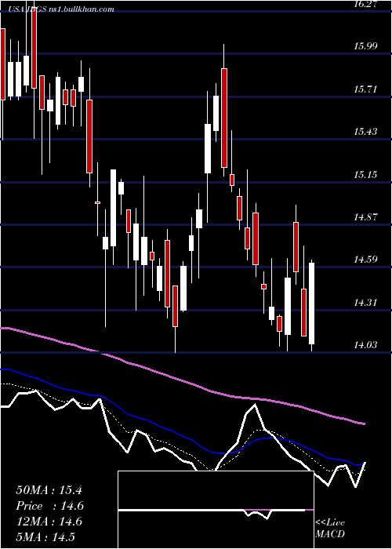392x549 pixels.
Task: Click the 14.59 price axis label
Action: (365, 259)
